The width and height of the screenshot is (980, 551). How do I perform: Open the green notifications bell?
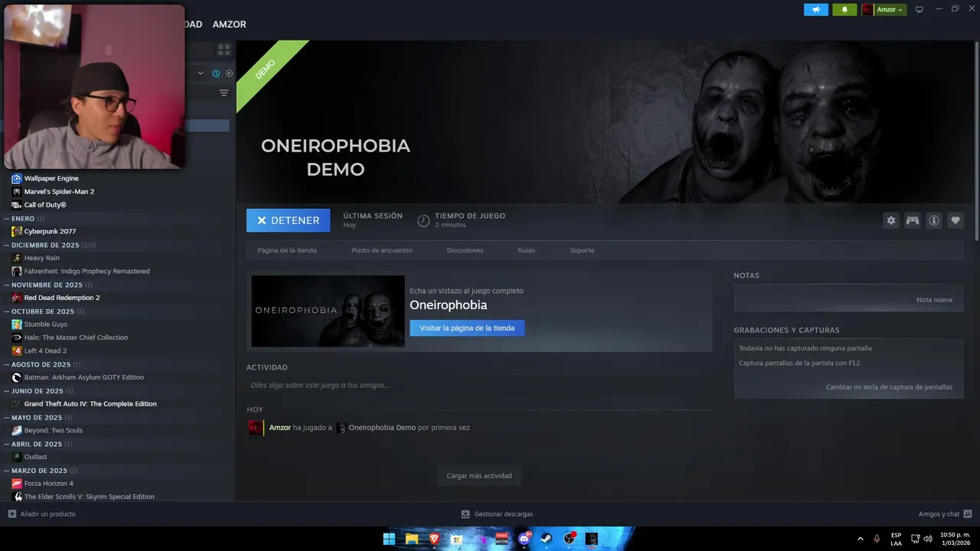(844, 9)
